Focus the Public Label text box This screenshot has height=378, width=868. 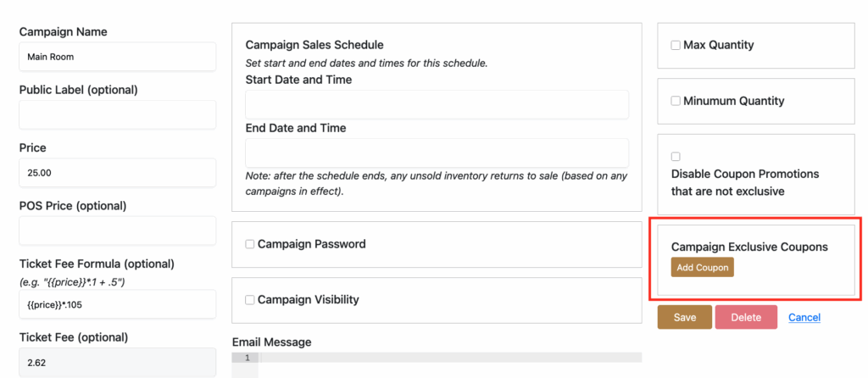(117, 115)
